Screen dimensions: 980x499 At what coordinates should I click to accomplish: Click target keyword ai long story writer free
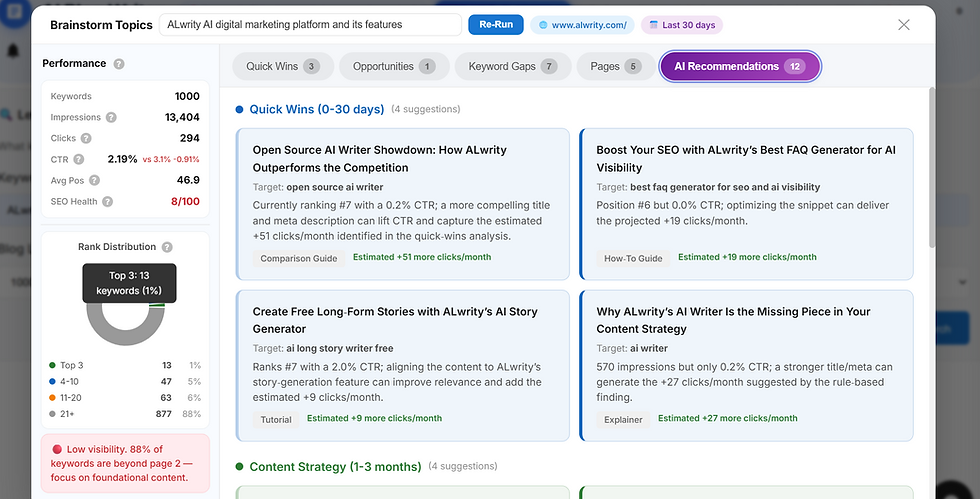(x=339, y=348)
